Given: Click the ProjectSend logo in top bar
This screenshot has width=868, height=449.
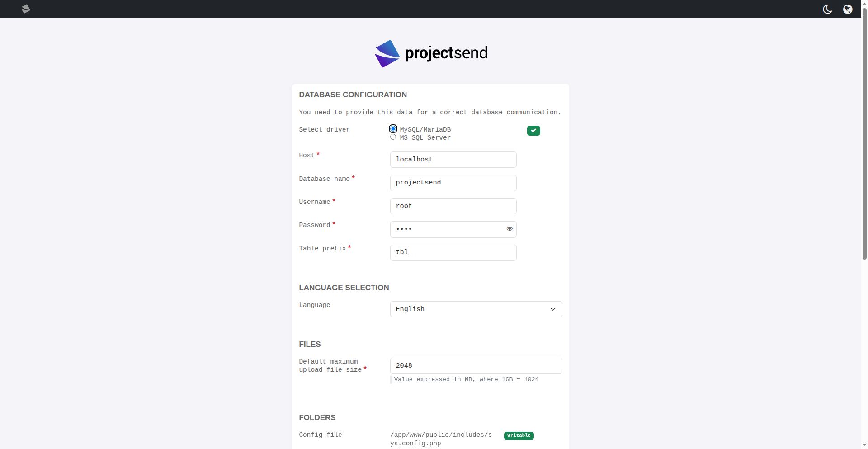Looking at the screenshot, I should 26,9.
